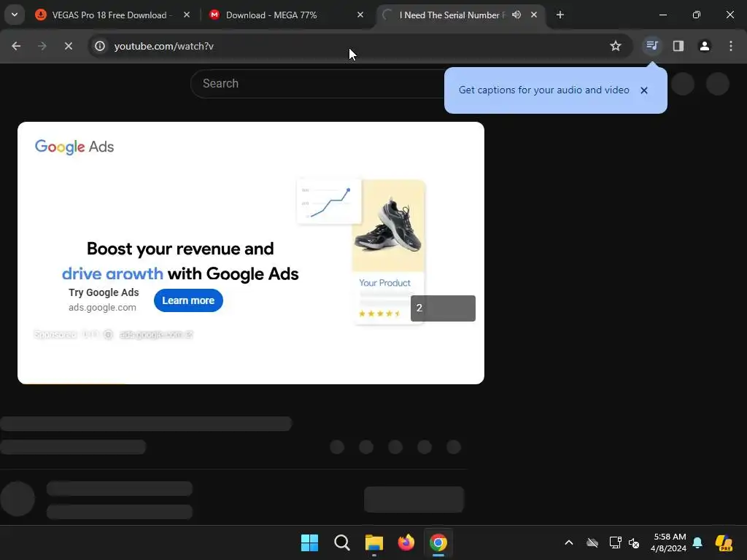Stop loading the page

[x=68, y=46]
